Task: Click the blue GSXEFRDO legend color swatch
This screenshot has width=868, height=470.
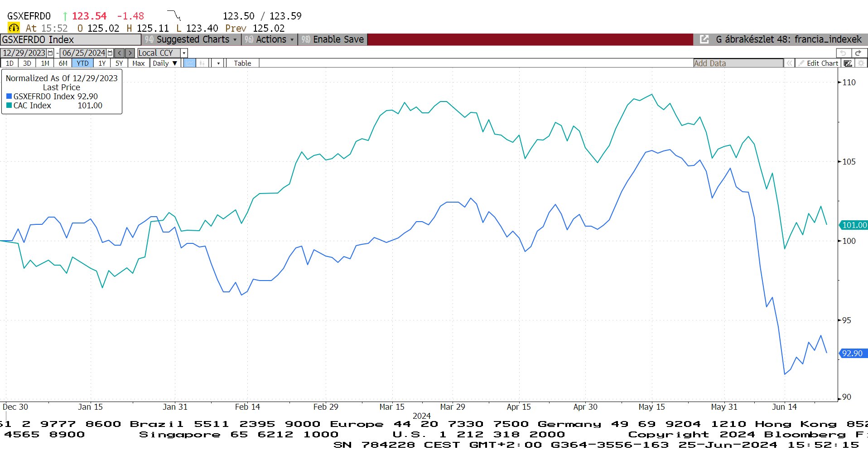Action: pos(9,97)
